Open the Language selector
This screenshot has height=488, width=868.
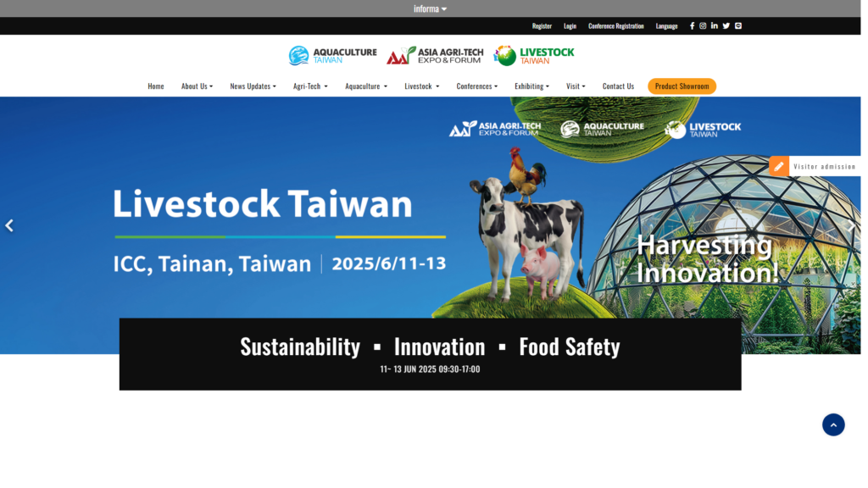667,26
